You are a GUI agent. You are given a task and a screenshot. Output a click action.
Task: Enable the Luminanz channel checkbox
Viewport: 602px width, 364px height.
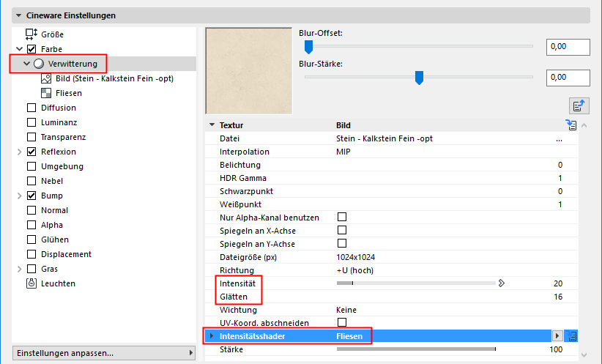[x=31, y=122]
